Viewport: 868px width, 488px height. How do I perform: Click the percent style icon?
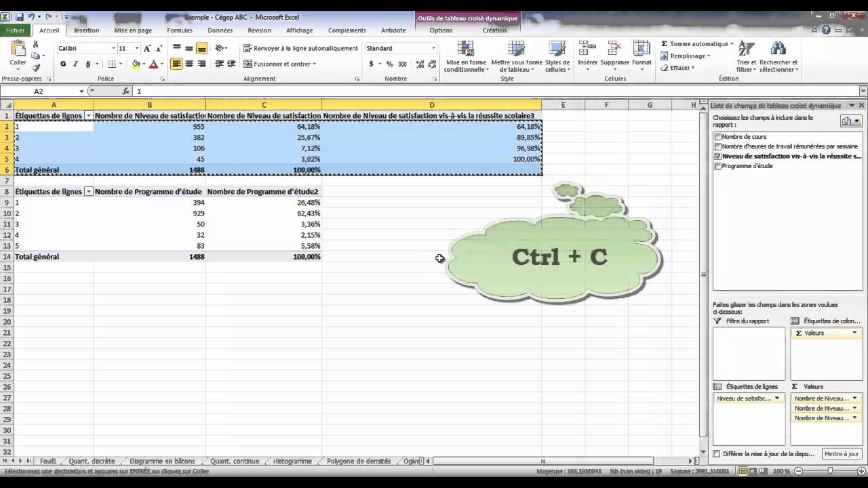tap(389, 64)
